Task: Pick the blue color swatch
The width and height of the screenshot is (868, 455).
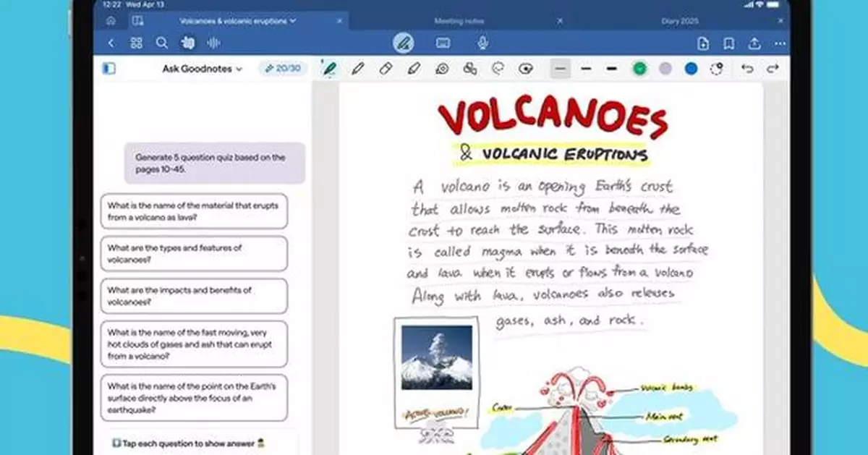Action: tap(691, 69)
